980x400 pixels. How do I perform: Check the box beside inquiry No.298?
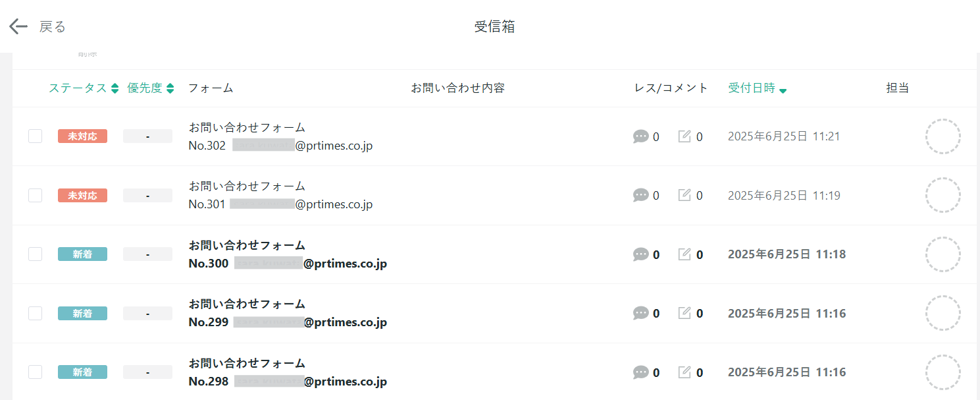coord(36,372)
